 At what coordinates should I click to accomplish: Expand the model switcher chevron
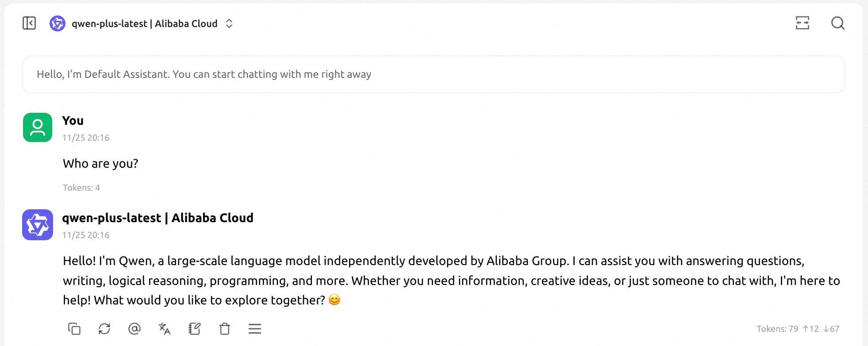[x=229, y=23]
